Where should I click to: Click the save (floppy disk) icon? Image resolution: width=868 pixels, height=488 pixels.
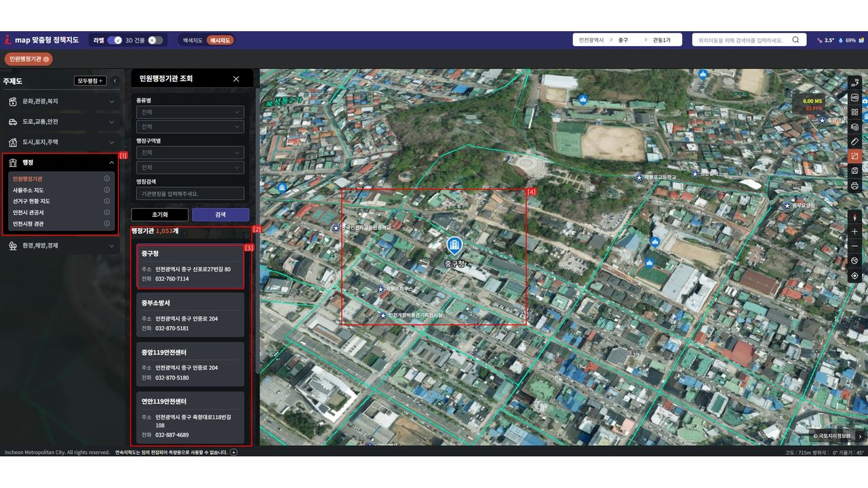[854, 171]
